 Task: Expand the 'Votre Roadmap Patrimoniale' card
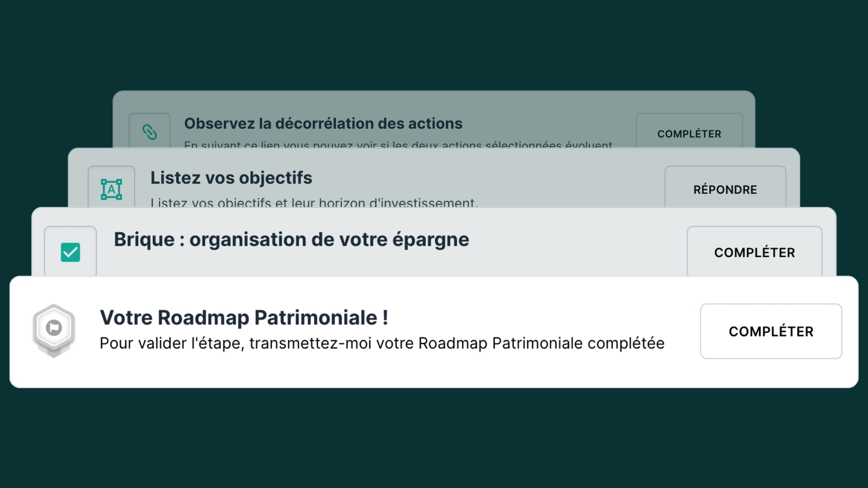coord(244,317)
